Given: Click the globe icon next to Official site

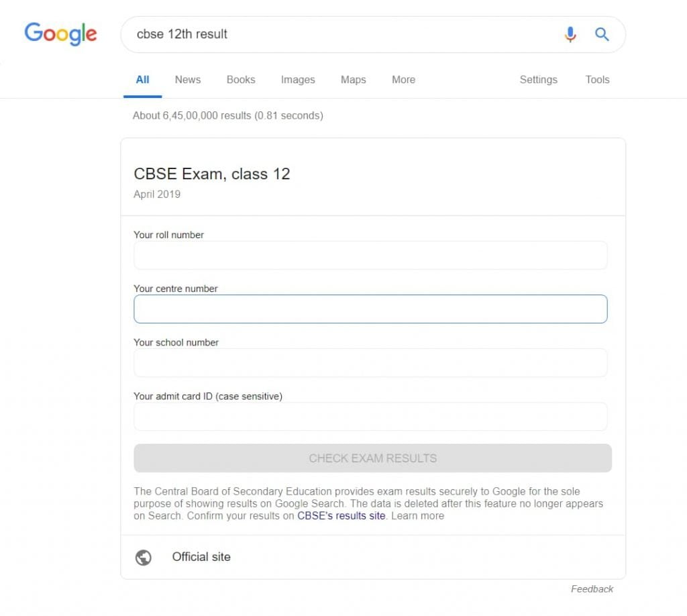Looking at the screenshot, I should point(142,556).
